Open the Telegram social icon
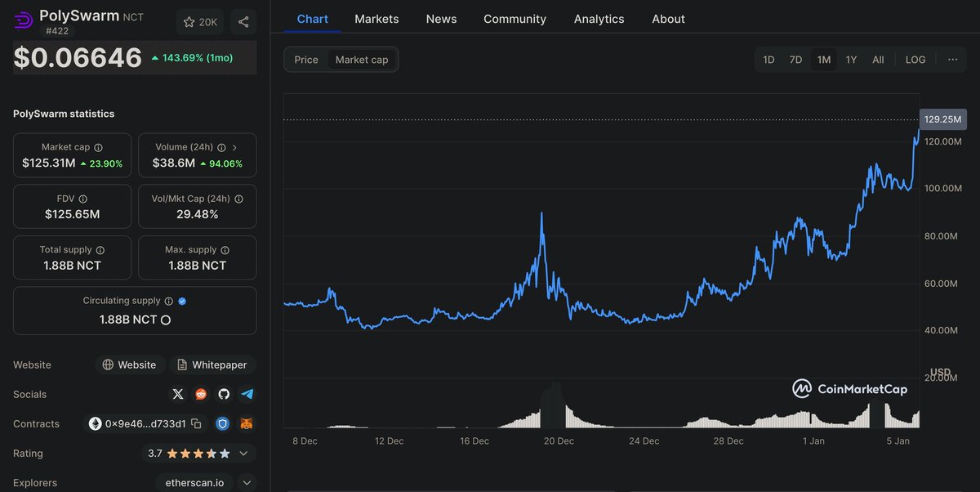The image size is (980, 492). click(247, 394)
